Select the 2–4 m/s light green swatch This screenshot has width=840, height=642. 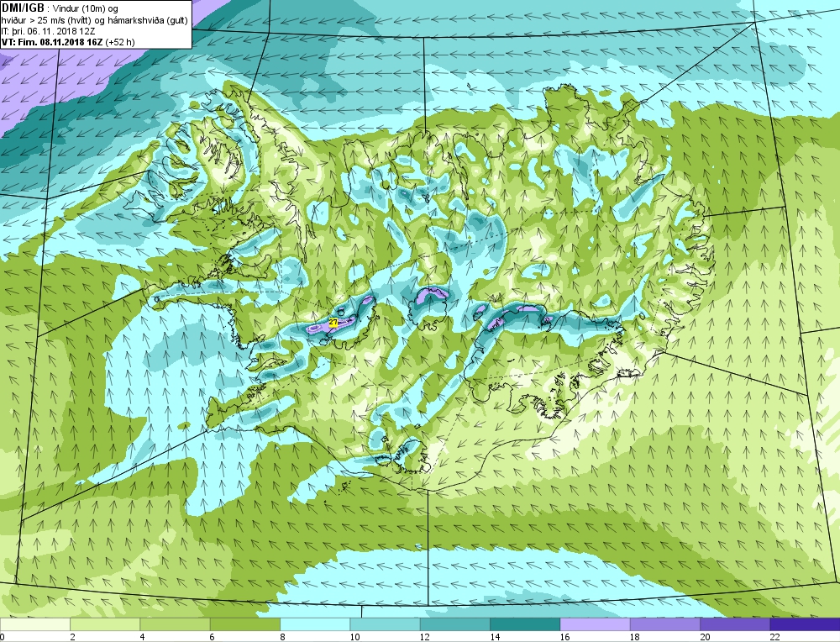pos(105,625)
